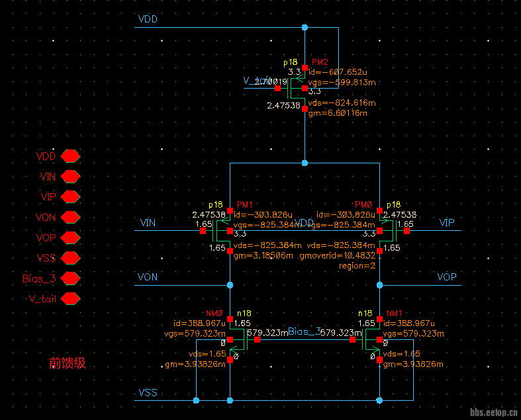
Task: Click the NM1 gate terminal square
Action: (x=353, y=340)
